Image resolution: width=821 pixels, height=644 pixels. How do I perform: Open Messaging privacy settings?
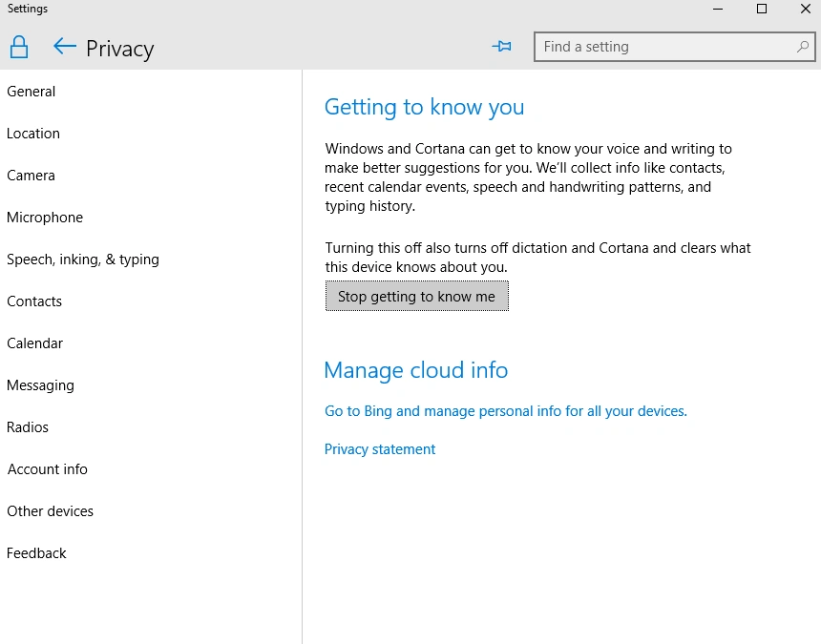(x=40, y=385)
